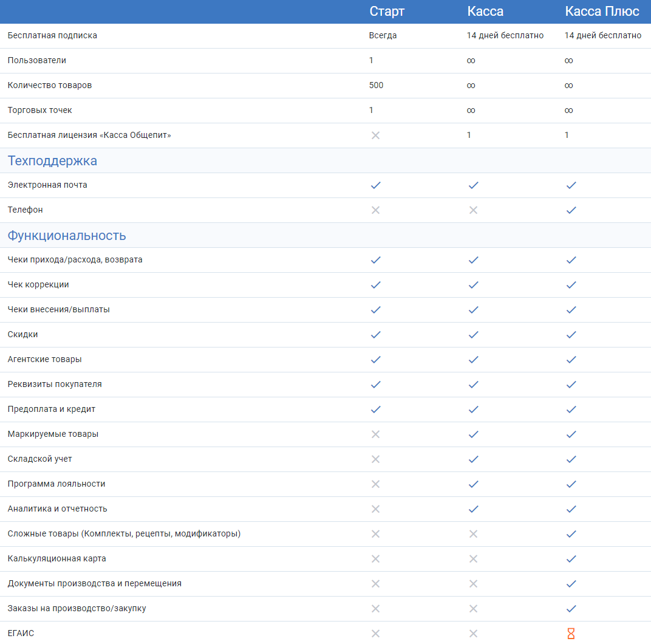The image size is (651, 644).
Task: Click Старт cross for Бесплатная лицензия row
Action: (375, 135)
